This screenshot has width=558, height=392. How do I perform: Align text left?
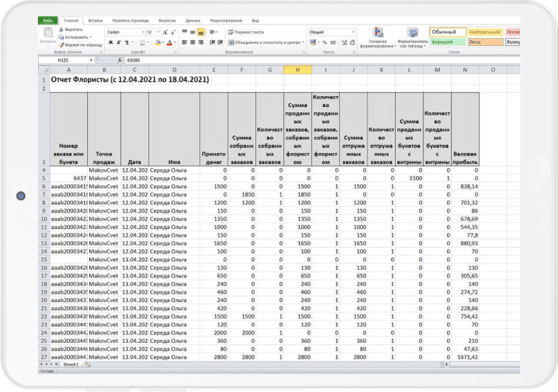click(185, 42)
